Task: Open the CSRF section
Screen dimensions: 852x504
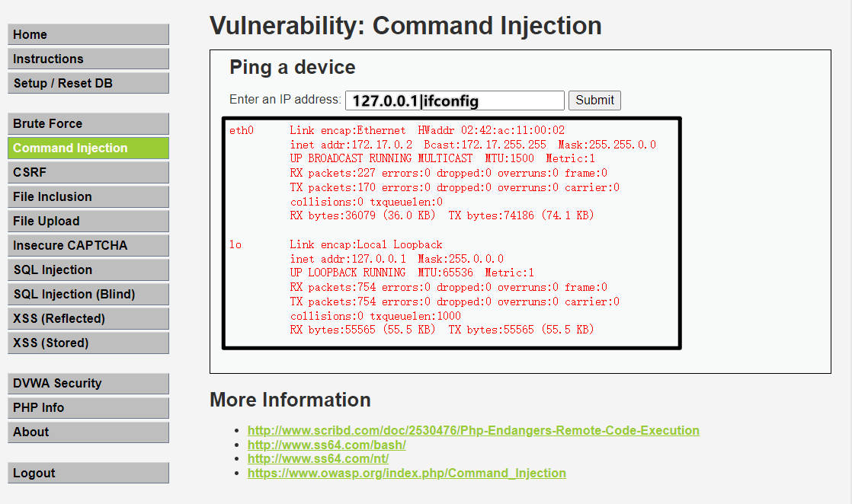Action: [x=88, y=172]
